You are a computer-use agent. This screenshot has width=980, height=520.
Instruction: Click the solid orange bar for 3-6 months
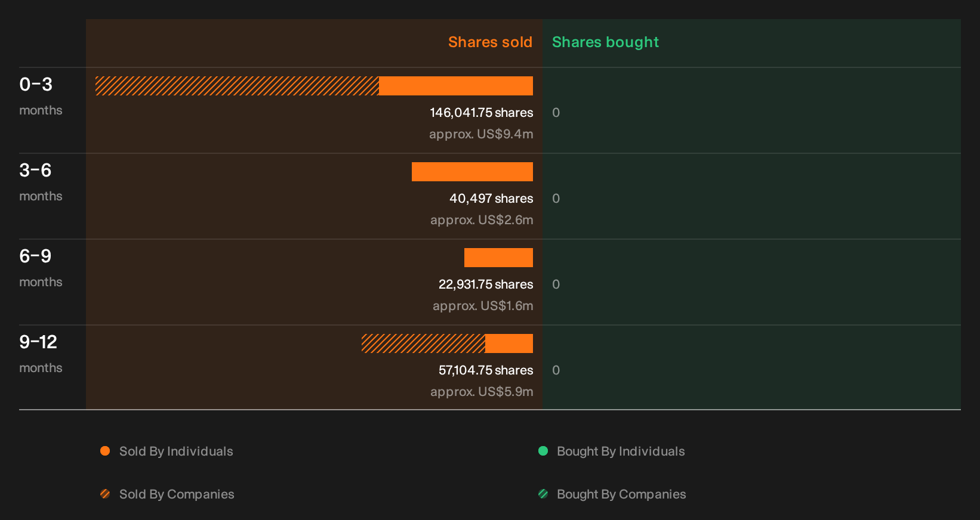(472, 172)
